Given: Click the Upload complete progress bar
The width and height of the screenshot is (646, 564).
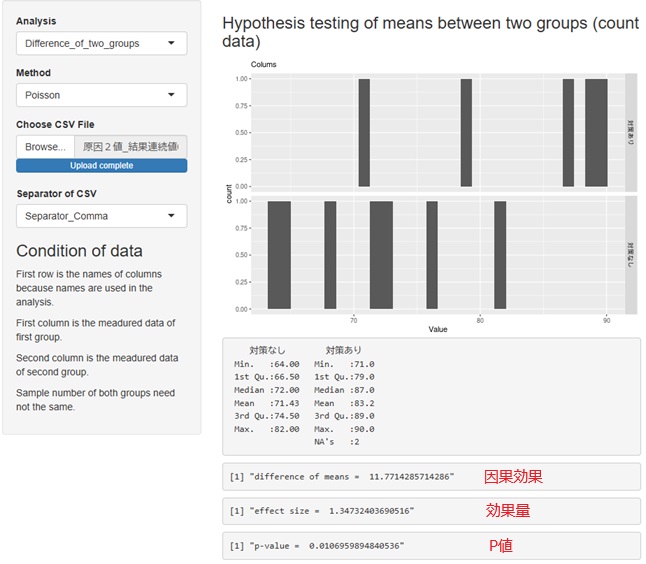Looking at the screenshot, I should point(101,165).
